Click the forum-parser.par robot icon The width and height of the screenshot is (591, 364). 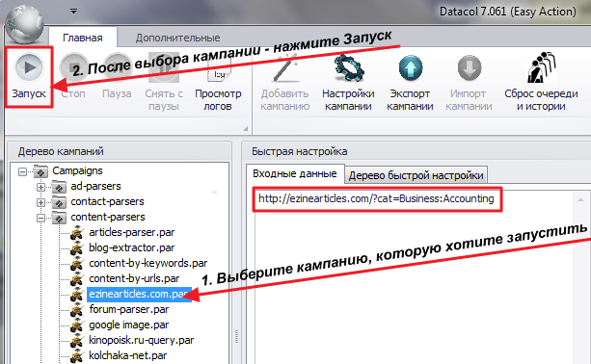tap(77, 310)
